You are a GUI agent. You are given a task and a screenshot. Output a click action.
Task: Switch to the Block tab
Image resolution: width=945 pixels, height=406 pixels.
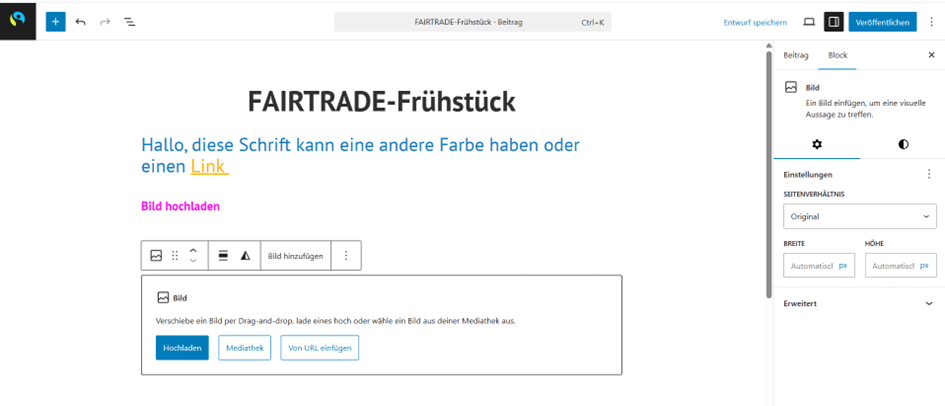(x=838, y=55)
